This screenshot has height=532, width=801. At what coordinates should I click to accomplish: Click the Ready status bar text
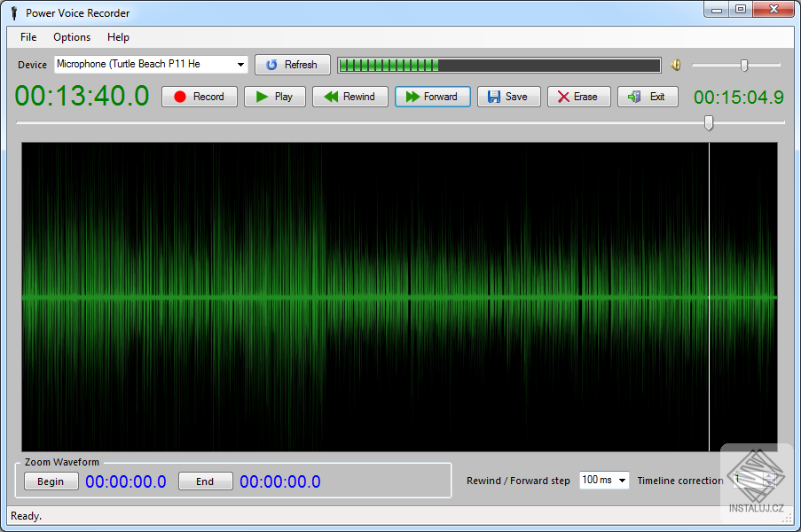tap(26, 516)
